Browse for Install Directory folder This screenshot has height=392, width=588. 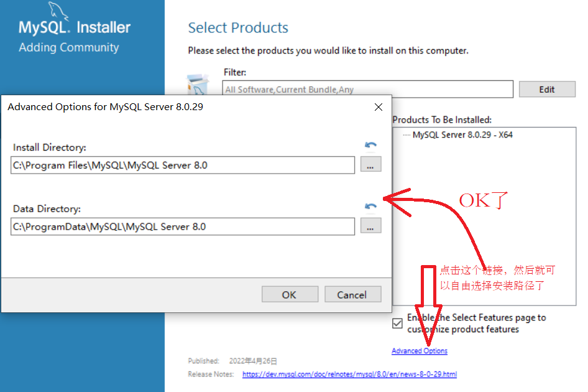[x=371, y=164]
